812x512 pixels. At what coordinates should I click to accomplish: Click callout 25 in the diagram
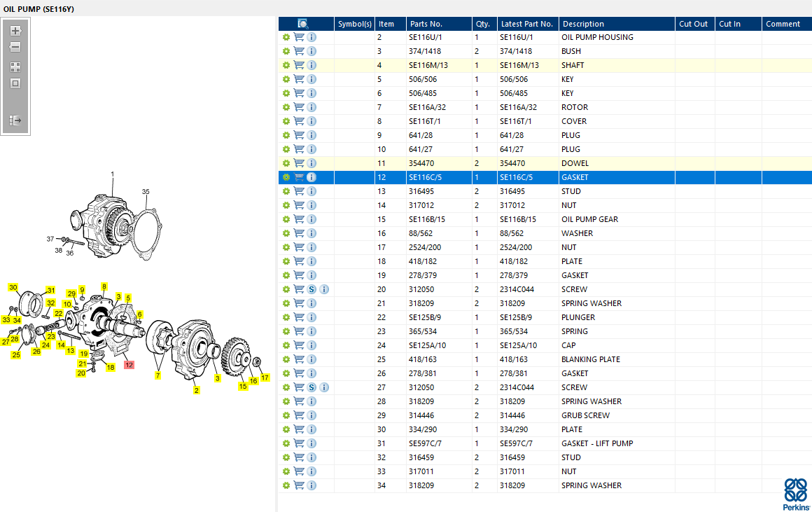point(16,355)
